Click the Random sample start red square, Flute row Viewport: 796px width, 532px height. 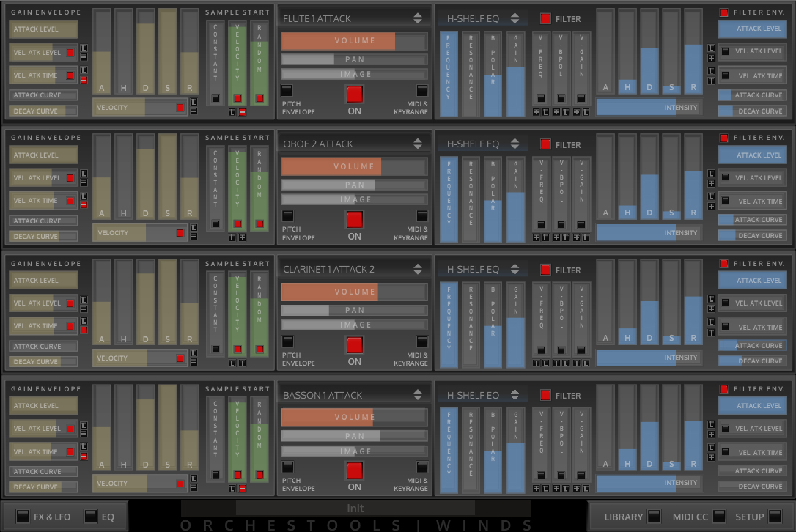(259, 98)
